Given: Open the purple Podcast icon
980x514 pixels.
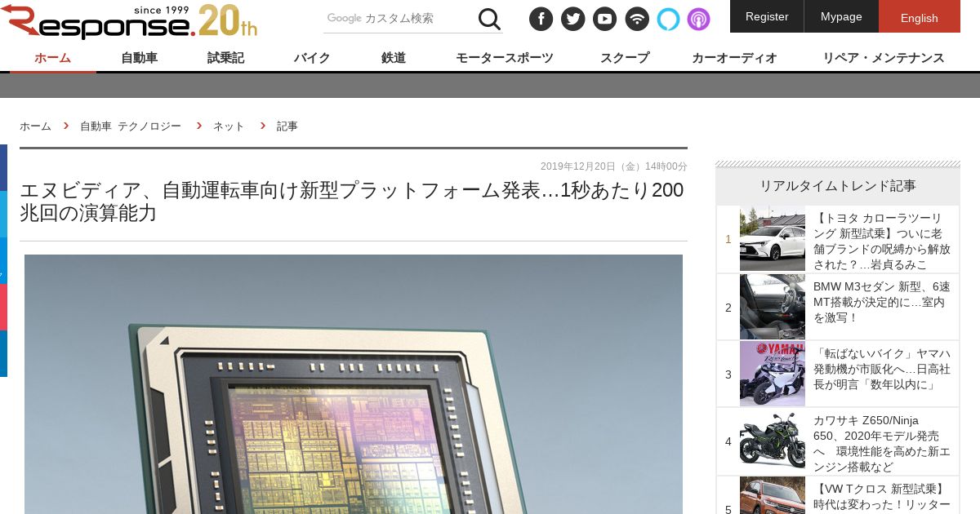Looking at the screenshot, I should coord(698,19).
